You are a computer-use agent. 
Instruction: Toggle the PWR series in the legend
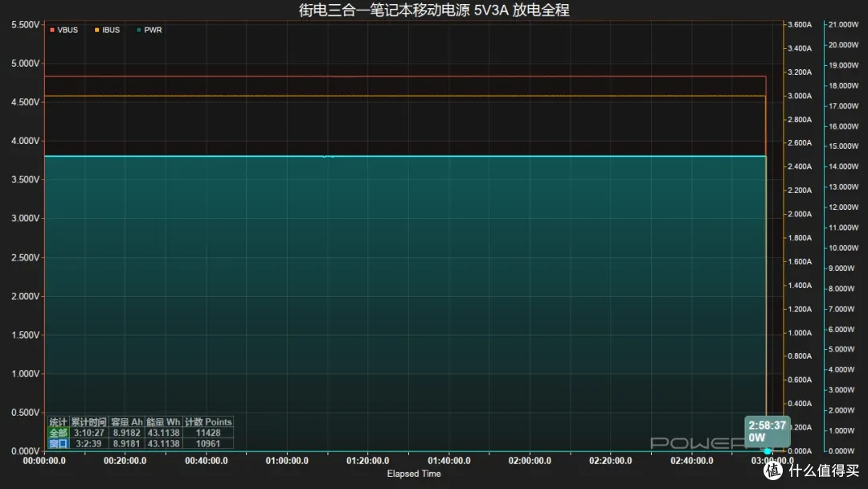pos(149,30)
